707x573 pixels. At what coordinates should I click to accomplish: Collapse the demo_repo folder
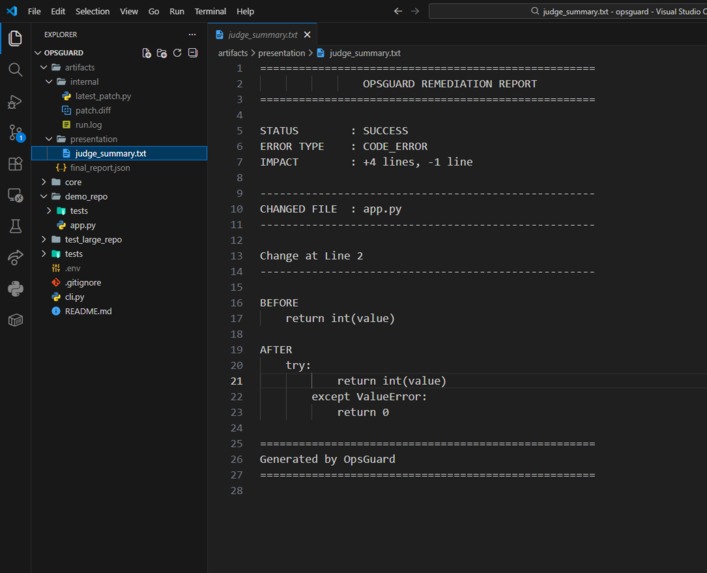click(44, 197)
